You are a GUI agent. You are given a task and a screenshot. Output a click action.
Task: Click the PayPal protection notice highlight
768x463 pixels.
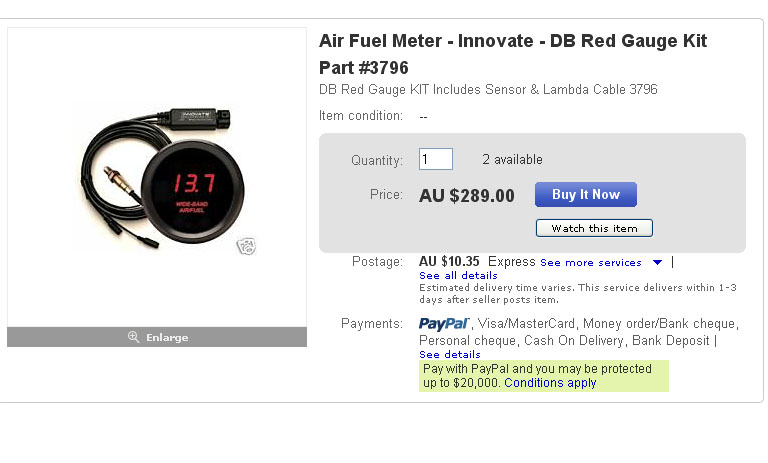[x=544, y=376]
